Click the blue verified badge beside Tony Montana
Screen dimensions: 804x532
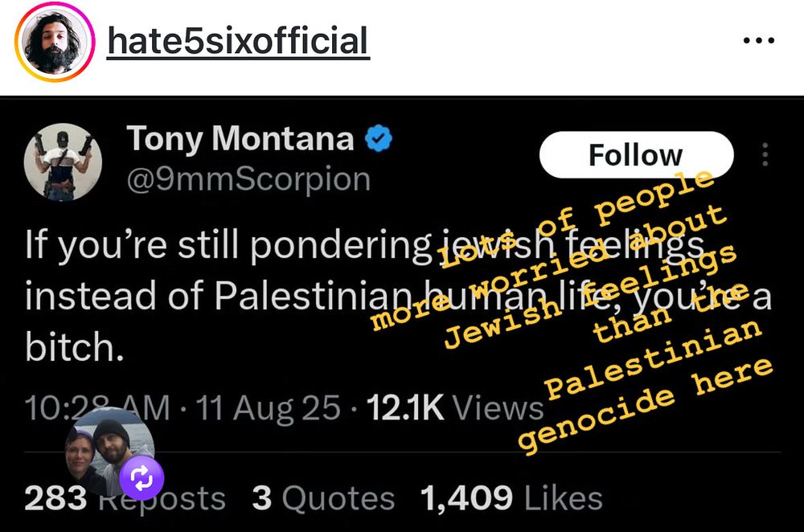click(379, 137)
